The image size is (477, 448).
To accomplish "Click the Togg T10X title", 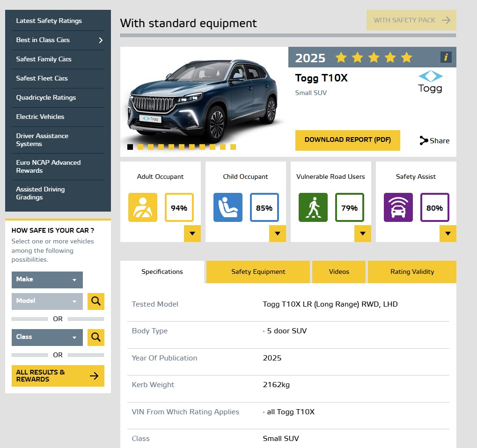I will (x=321, y=78).
